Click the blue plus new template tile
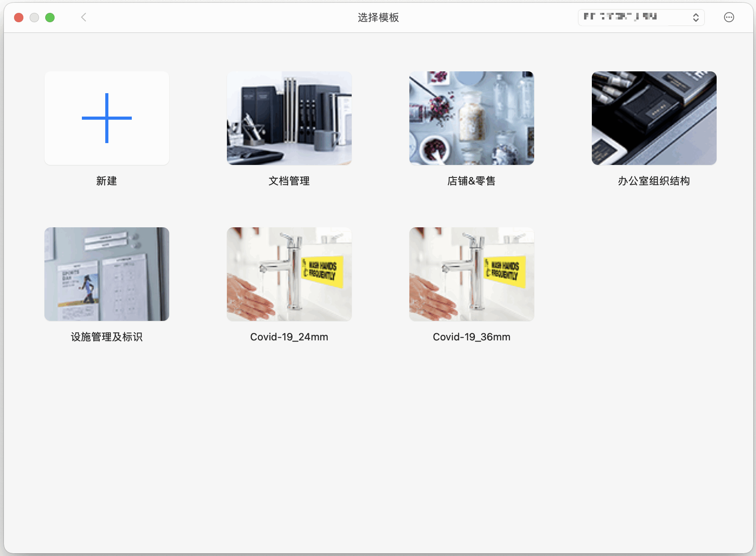Viewport: 756px width, 556px height. 106,118
